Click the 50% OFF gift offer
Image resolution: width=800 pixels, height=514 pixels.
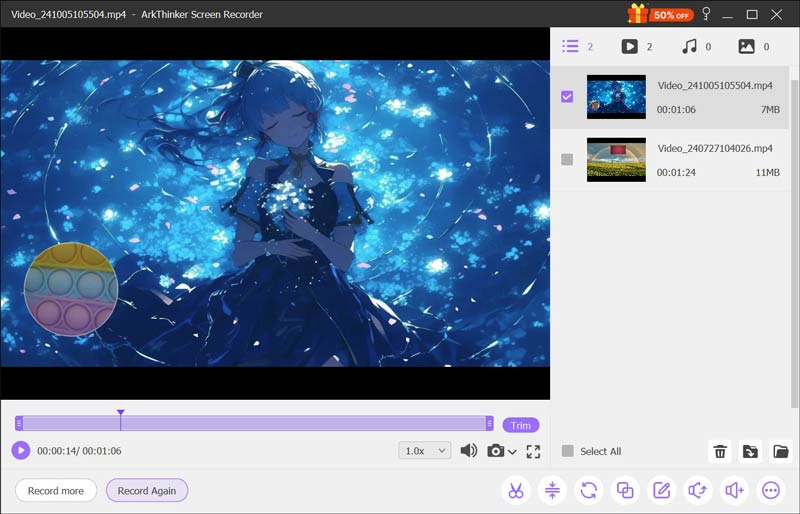pos(661,14)
